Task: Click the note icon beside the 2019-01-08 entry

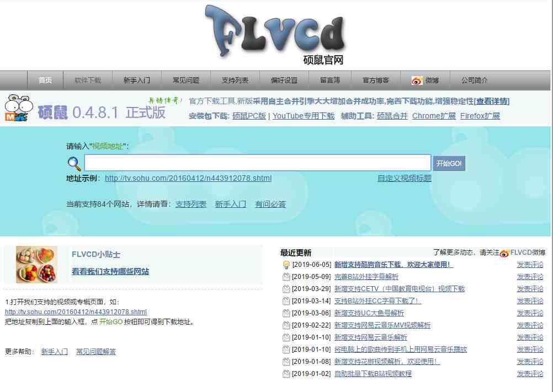Action: 286,362
